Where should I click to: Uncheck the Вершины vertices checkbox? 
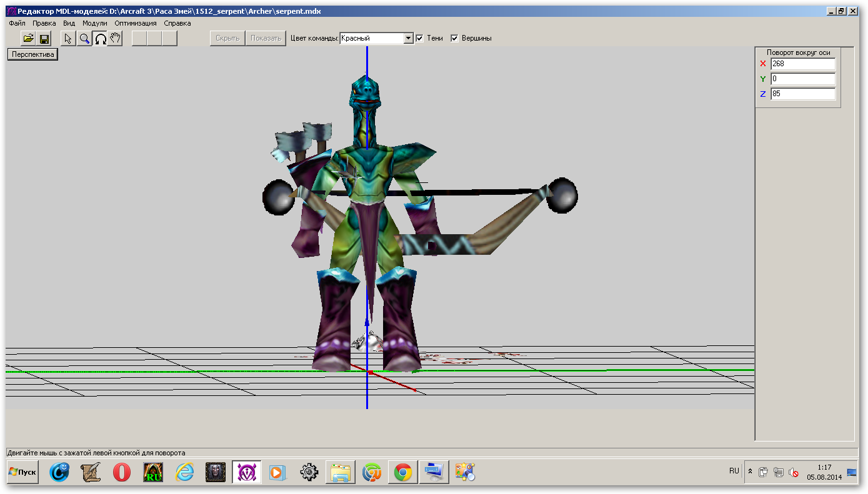pyautogui.click(x=454, y=38)
